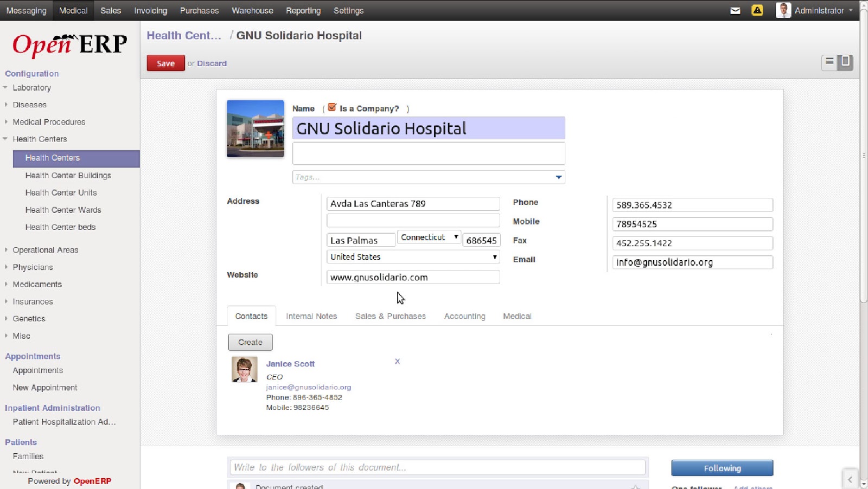Open the United States country dropdown
The image size is (868, 489).
(x=413, y=257)
